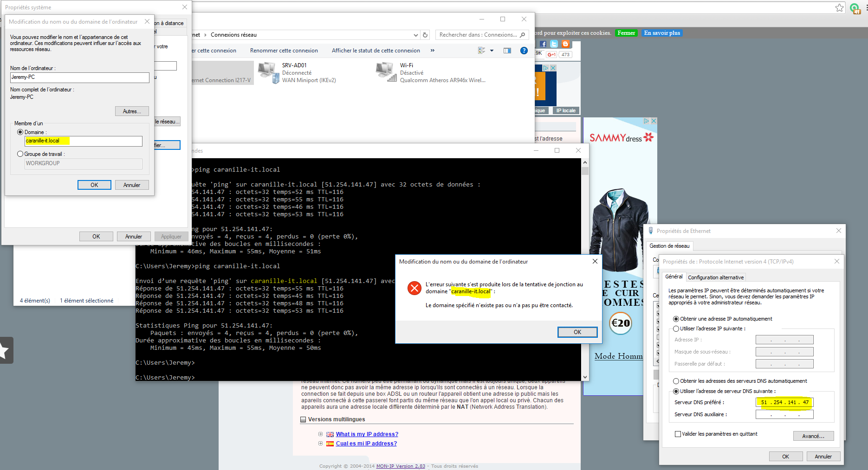
Task: Select the Wi-Fi adapter icon
Action: pos(386,73)
